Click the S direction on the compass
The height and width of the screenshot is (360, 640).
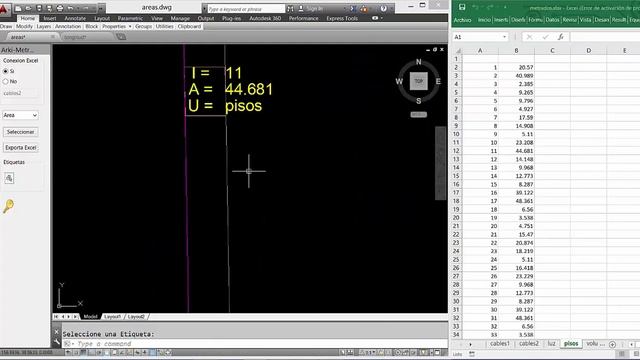pyautogui.click(x=418, y=101)
